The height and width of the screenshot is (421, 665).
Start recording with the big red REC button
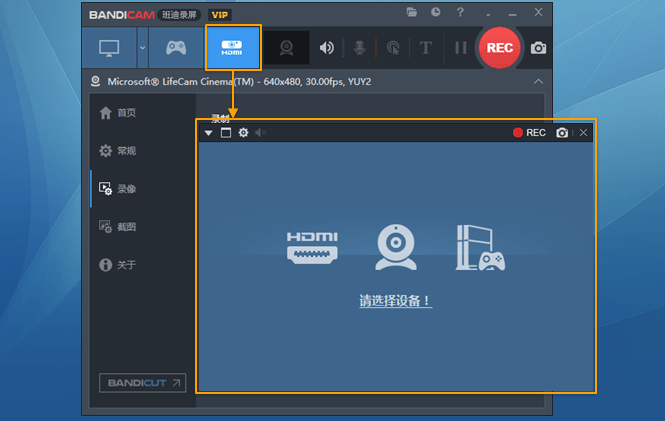coord(499,47)
